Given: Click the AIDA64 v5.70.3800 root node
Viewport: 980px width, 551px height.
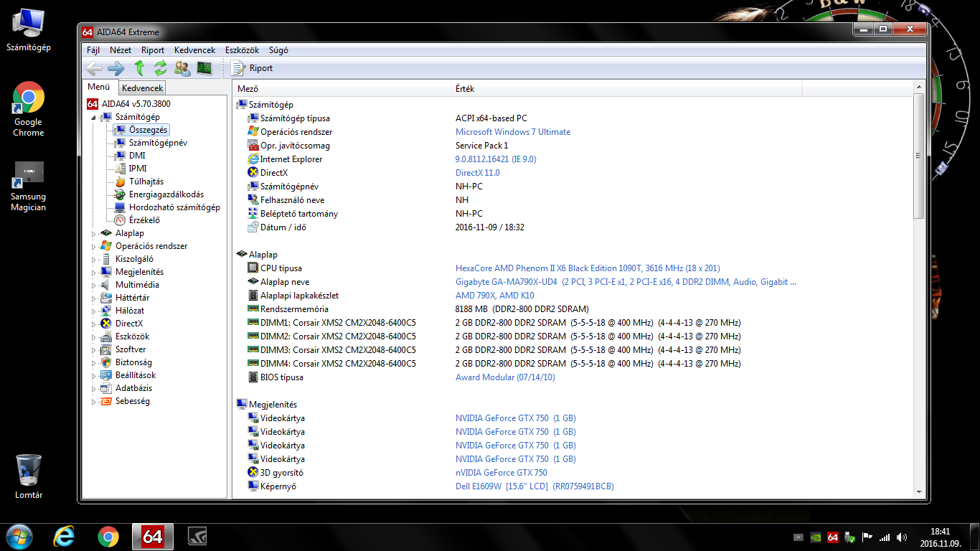Looking at the screenshot, I should [136, 104].
